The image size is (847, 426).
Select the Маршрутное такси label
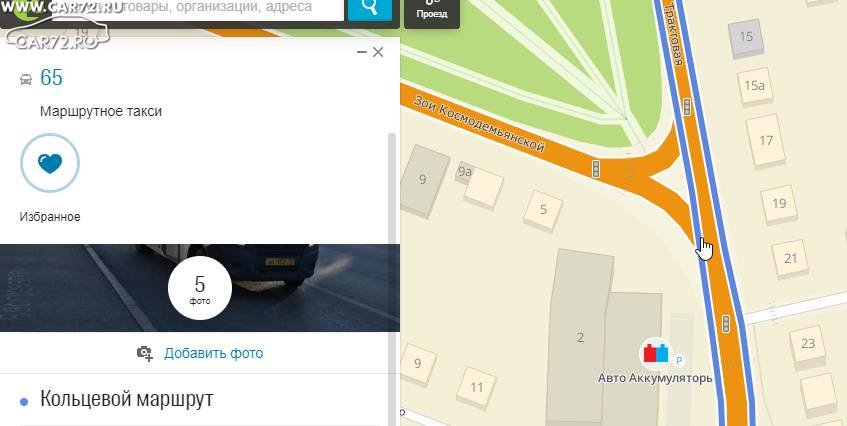point(101,112)
